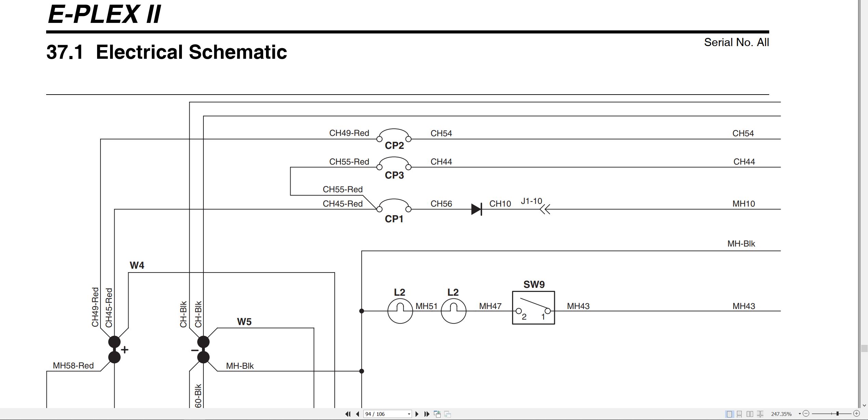Click the CP2 circuit protector label

tap(394, 145)
